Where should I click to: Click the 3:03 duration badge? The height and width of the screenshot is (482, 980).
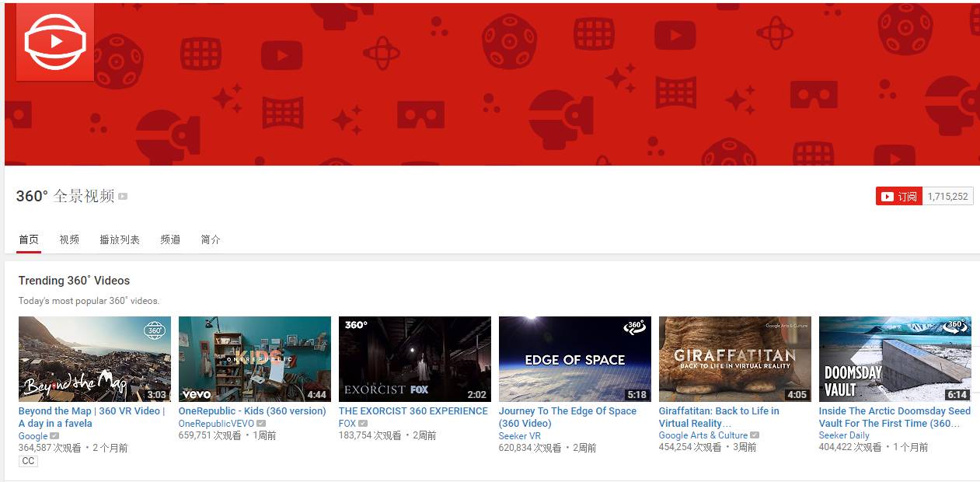(157, 395)
